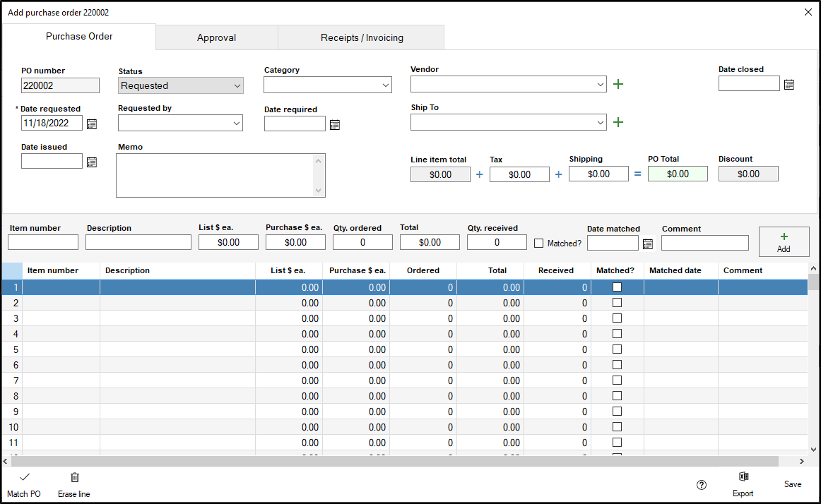The height and width of the screenshot is (504, 821).
Task: Click the Item number entry field
Action: pos(43,242)
